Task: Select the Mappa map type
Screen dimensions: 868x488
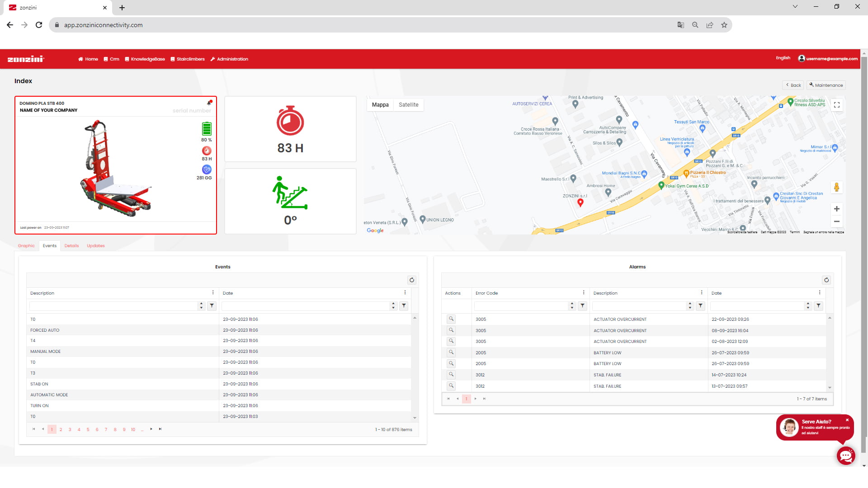Action: click(380, 105)
